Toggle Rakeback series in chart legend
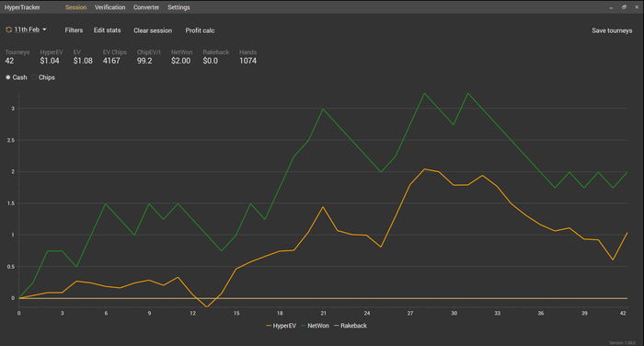The width and height of the screenshot is (644, 346). [x=351, y=326]
